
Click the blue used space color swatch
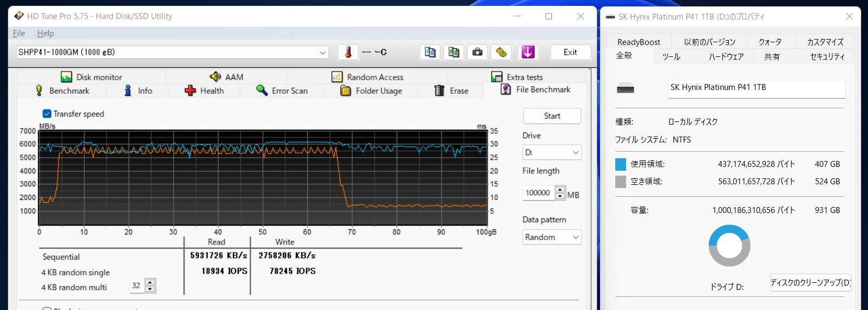(x=621, y=164)
